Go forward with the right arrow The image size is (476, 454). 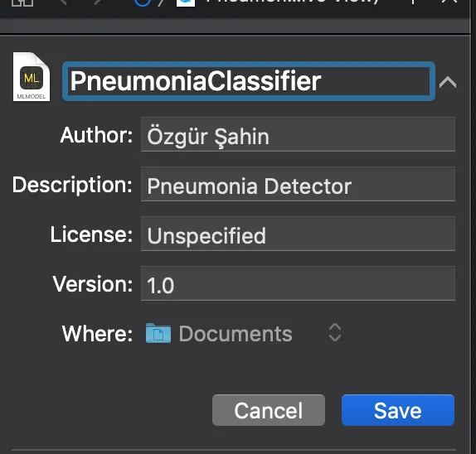98,2
